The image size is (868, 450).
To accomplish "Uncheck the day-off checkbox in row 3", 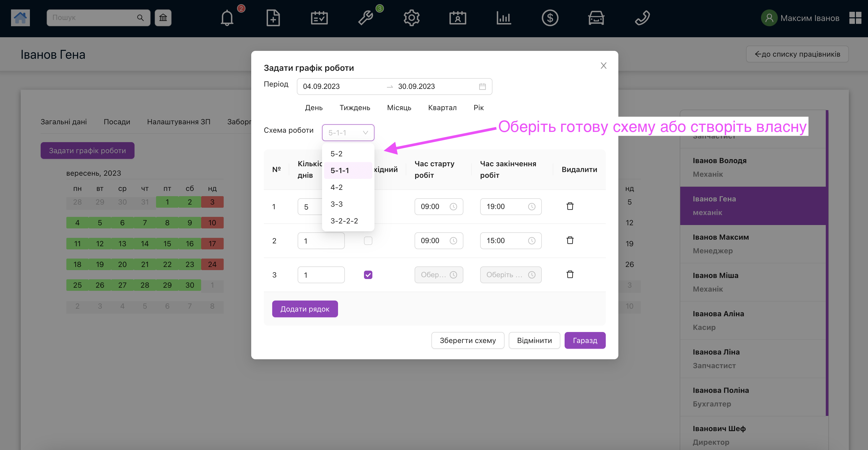I will click(x=368, y=275).
